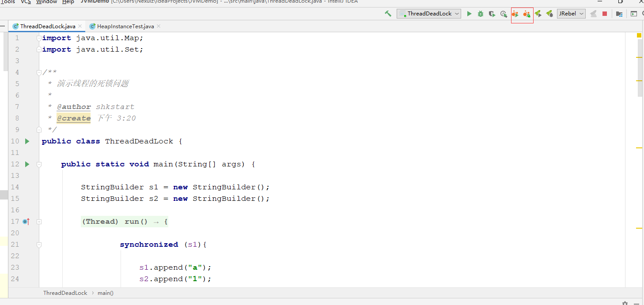Open the ThreadDeadLock run configuration dropdown
Image resolution: width=644 pixels, height=305 pixels.
[429, 14]
